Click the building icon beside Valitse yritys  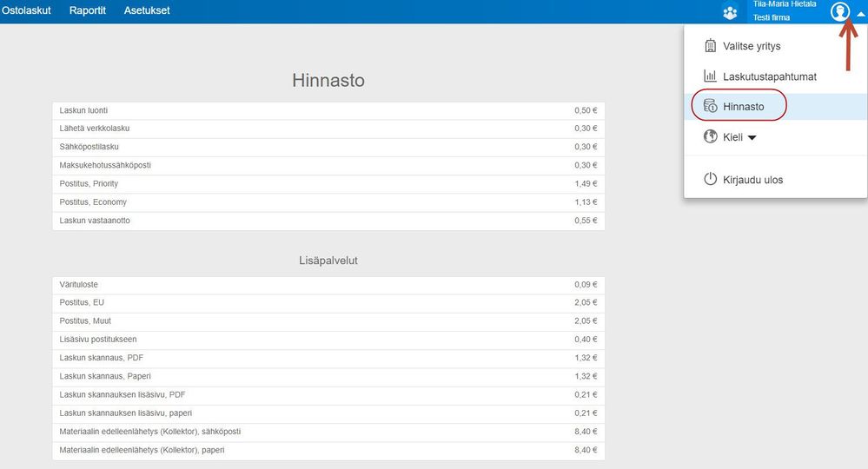tap(710, 45)
